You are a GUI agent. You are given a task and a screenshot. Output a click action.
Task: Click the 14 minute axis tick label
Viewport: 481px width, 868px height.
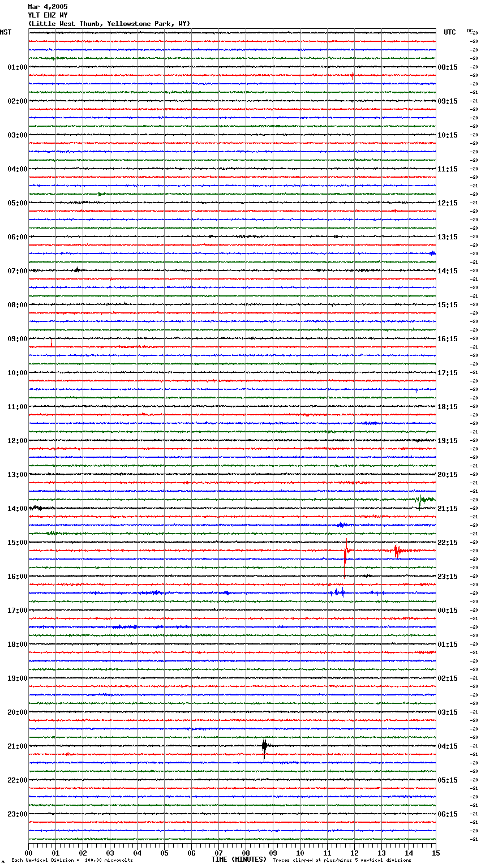point(409,853)
